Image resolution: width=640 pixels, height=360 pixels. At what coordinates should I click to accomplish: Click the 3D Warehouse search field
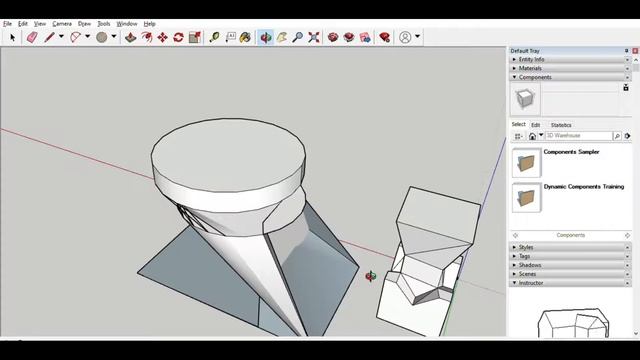(x=579, y=136)
